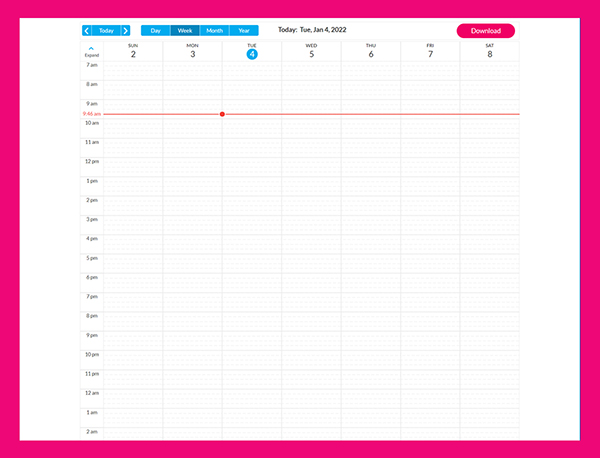Image resolution: width=600 pixels, height=458 pixels.
Task: Click the 9 pm time label
Action: point(92,335)
